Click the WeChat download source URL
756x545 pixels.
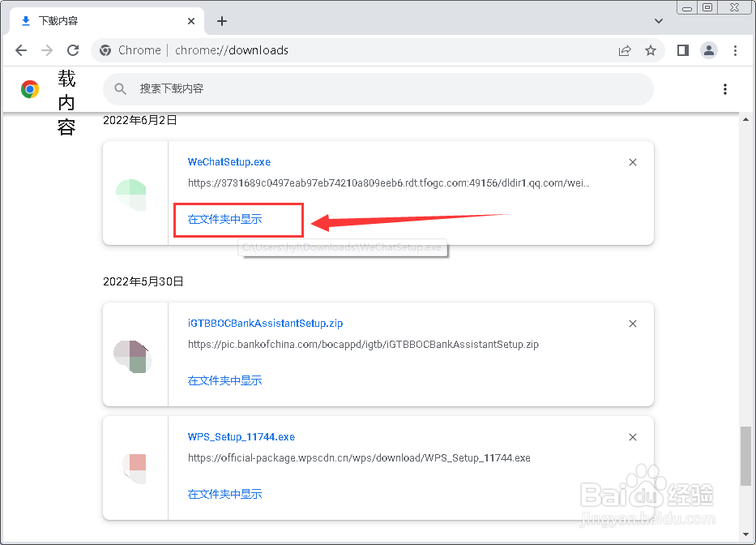389,183
